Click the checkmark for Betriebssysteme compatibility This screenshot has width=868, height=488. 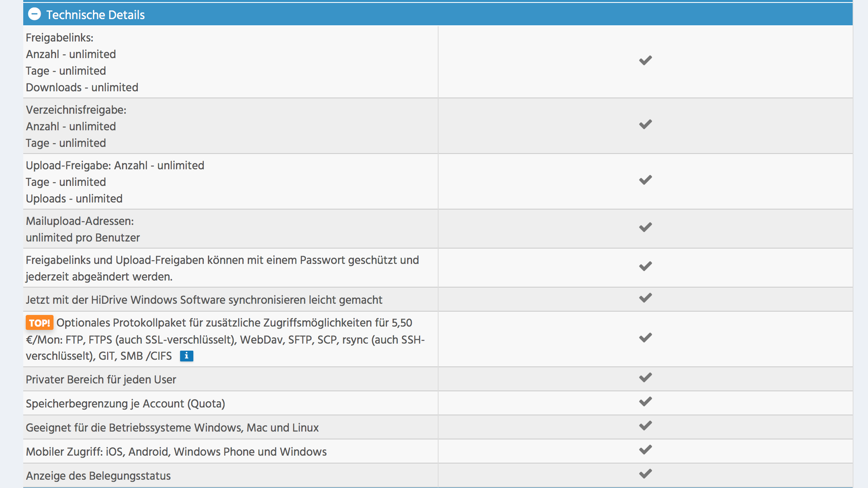click(x=645, y=426)
